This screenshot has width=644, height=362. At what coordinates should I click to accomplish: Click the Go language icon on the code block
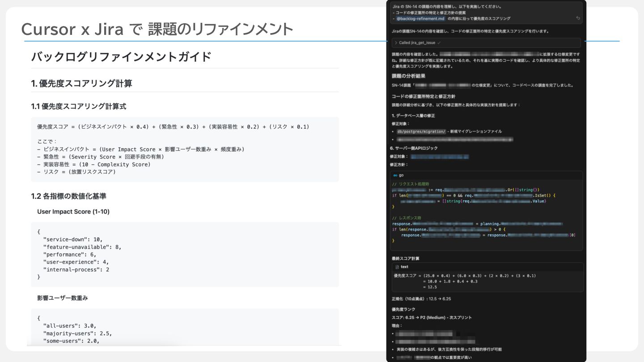[x=395, y=175]
